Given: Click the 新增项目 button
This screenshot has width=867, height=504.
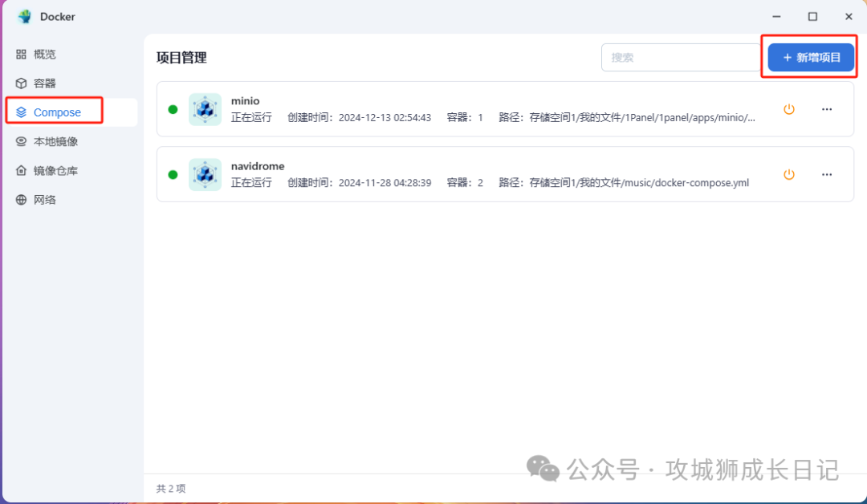Looking at the screenshot, I should point(811,58).
